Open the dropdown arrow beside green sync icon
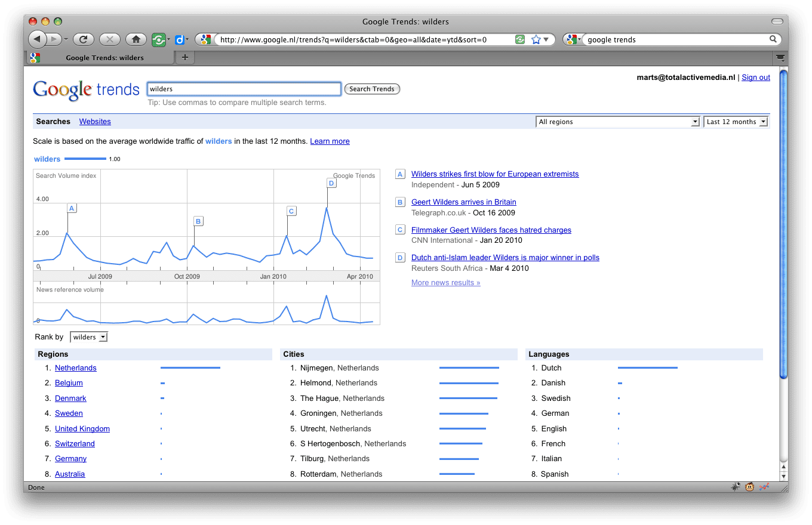812x525 pixels. (169, 40)
